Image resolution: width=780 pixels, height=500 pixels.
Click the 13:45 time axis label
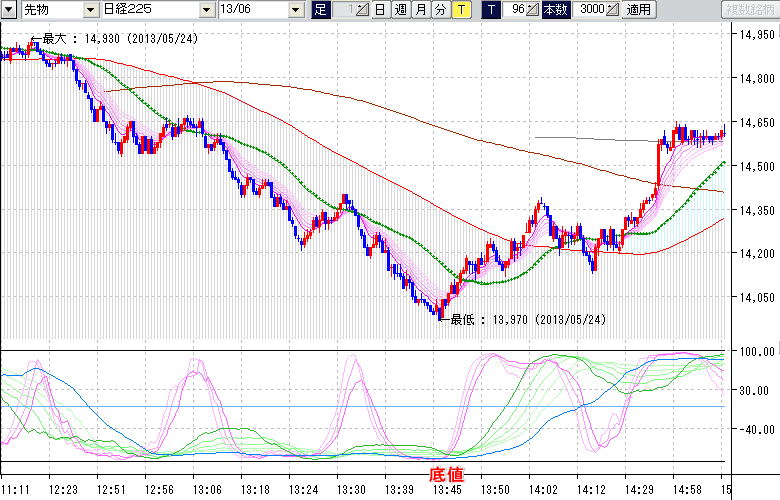click(445, 489)
